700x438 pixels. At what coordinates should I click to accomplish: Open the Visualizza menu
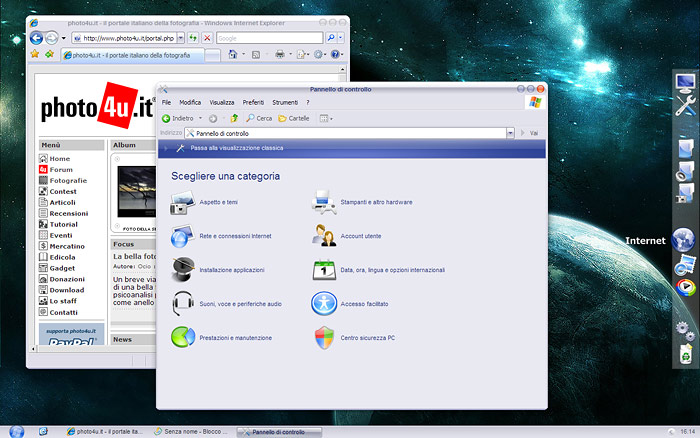(222, 102)
